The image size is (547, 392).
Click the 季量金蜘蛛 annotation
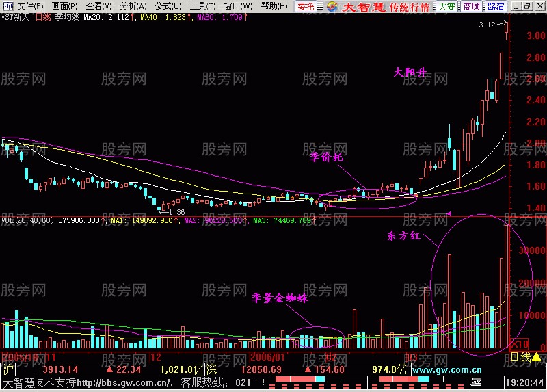pyautogui.click(x=280, y=298)
